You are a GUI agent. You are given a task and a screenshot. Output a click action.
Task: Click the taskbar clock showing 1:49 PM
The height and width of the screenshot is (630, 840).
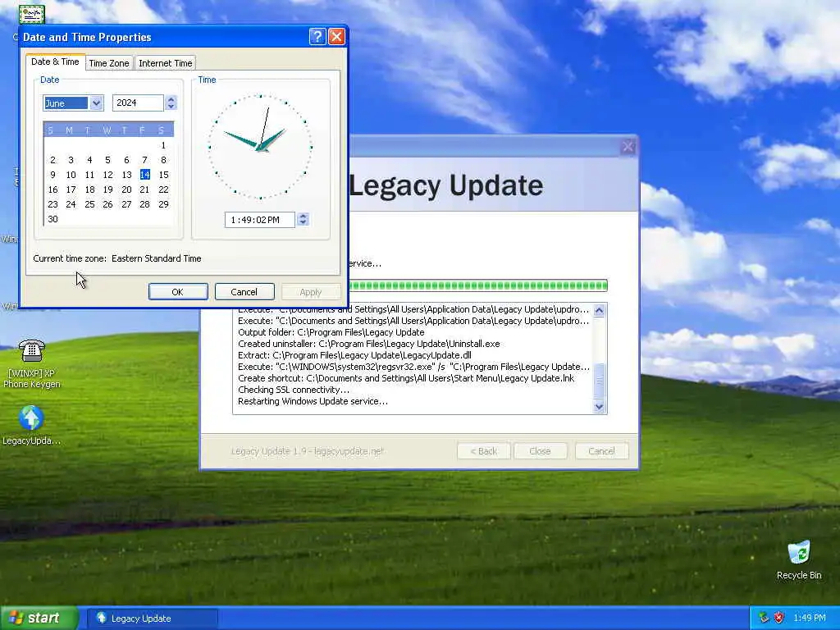(x=810, y=618)
